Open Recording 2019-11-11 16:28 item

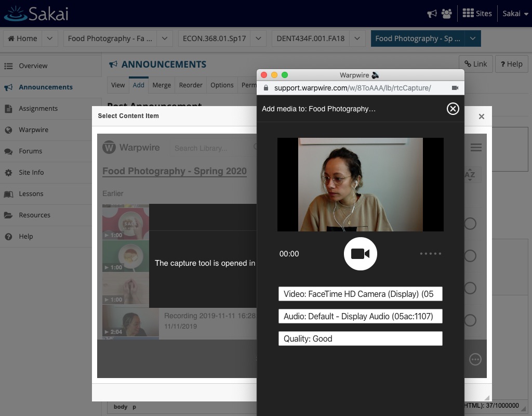210,316
